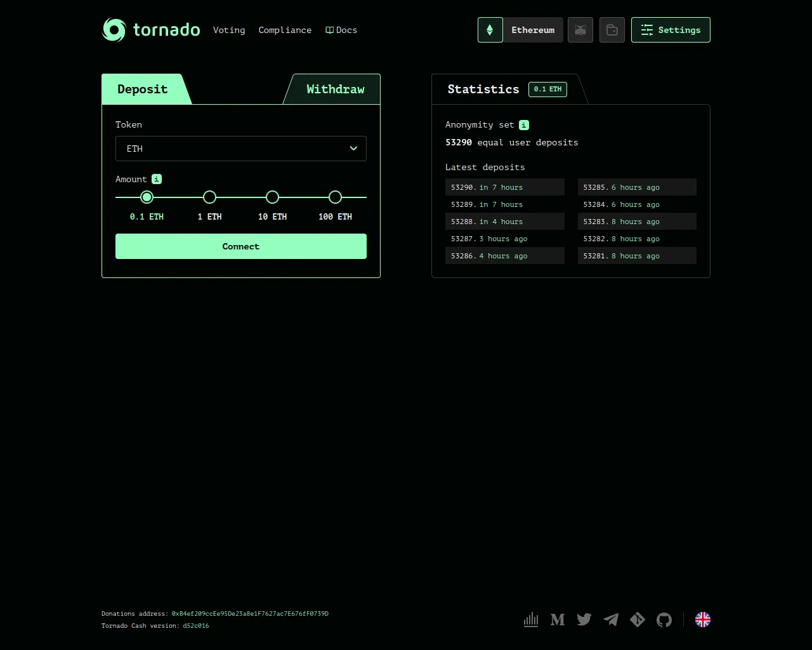Open the Settings panel
Screen dimensions: 812x650
pos(671,30)
